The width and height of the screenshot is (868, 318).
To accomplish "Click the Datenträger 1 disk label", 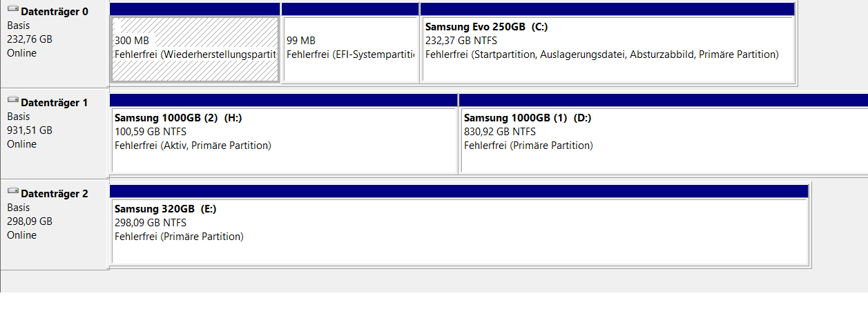I will tap(55, 103).
